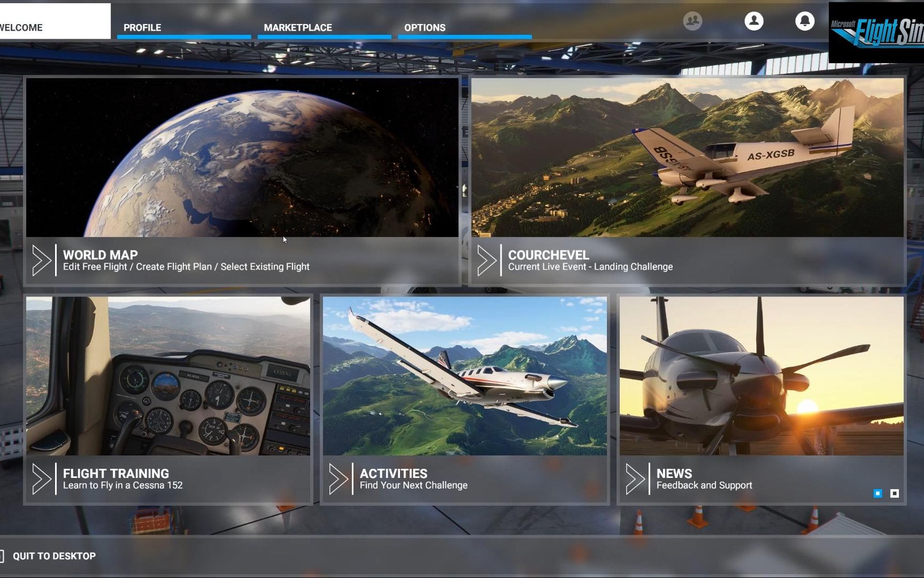Click the News chevron arrow icon
This screenshot has height=578, width=924.
tap(635, 478)
